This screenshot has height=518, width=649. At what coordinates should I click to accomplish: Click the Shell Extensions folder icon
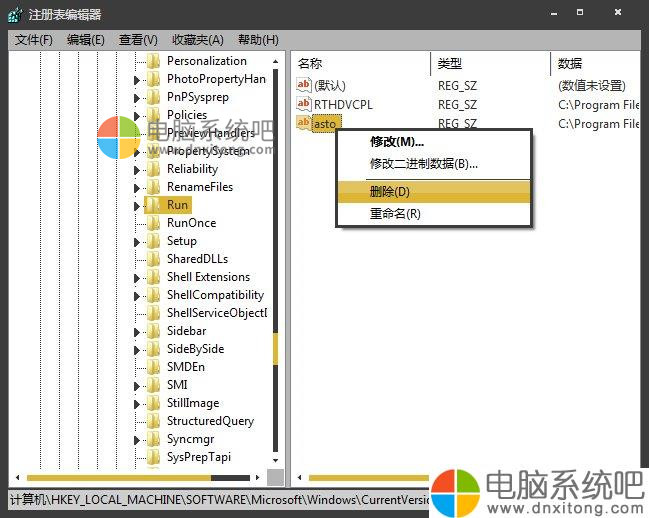(x=154, y=277)
